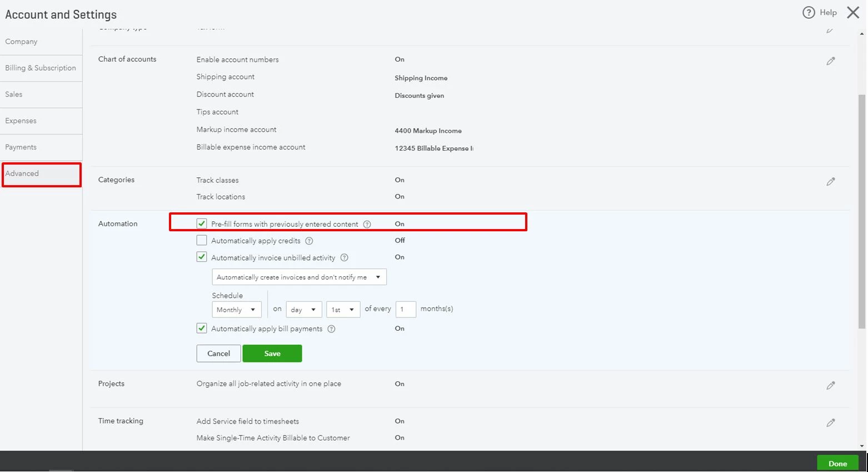Show help for Automatically apply bill payments
This screenshot has height=472, width=868.
331,329
